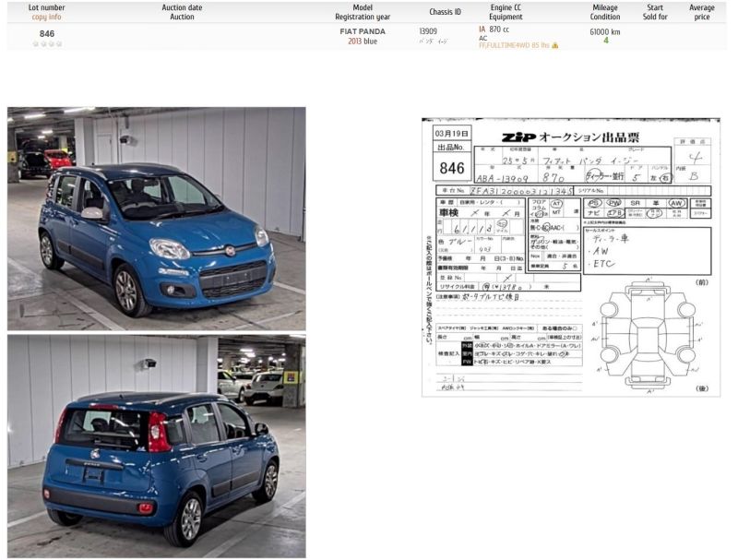This screenshot has height=560, width=738.
Task: Open the front view photo of blue Panda
Action: [156, 219]
